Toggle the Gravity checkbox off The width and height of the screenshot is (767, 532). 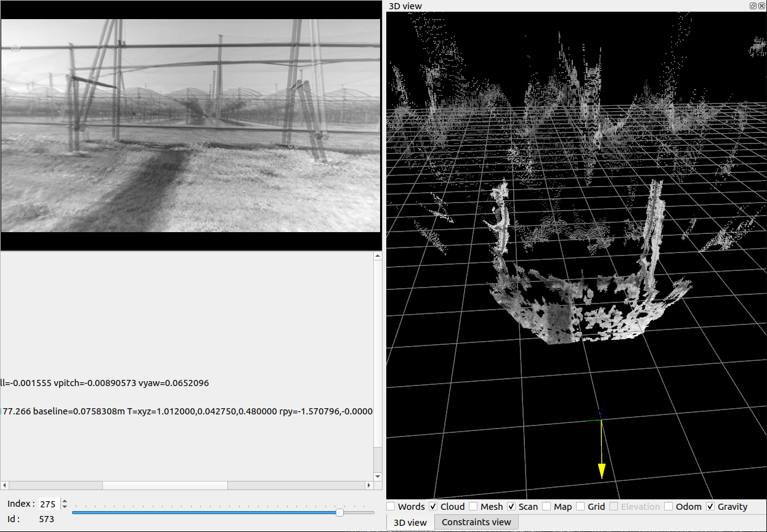point(710,506)
